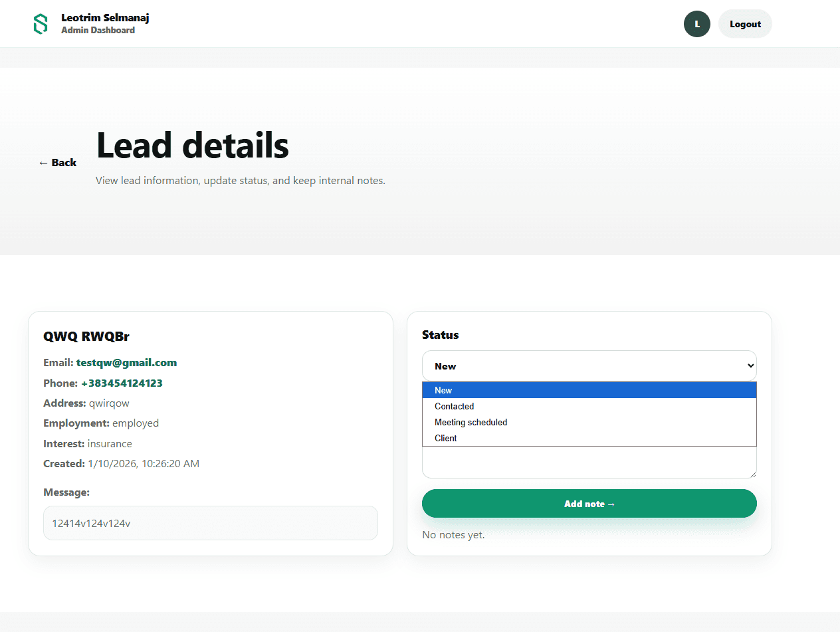Image resolution: width=840 pixels, height=632 pixels.
Task: Click the Status panel title
Action: 440,335
